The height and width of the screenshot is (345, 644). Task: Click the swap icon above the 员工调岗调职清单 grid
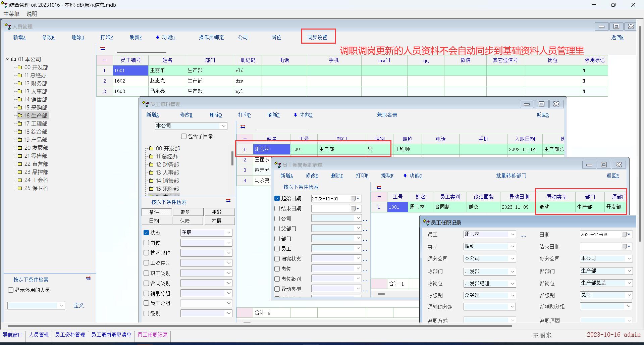tap(379, 187)
